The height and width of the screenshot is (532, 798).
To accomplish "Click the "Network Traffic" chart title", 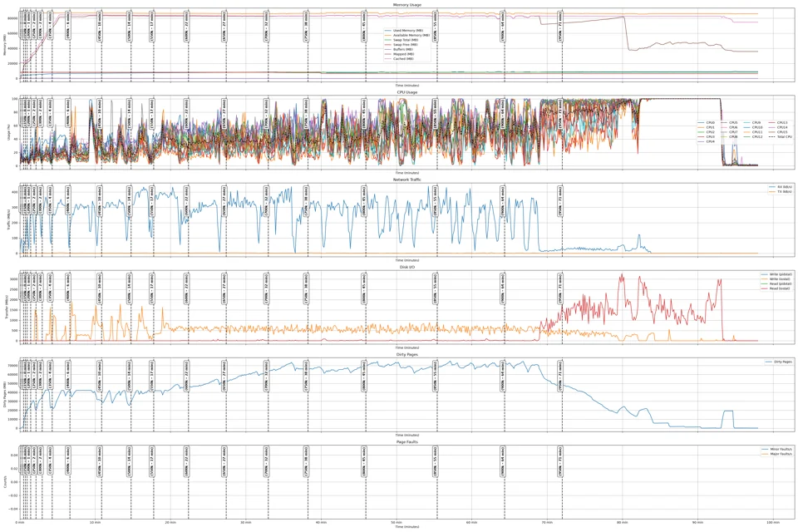I will click(406, 180).
